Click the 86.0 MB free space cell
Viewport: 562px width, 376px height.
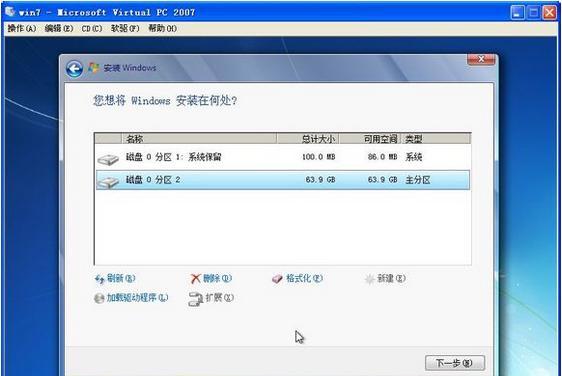pyautogui.click(x=382, y=157)
